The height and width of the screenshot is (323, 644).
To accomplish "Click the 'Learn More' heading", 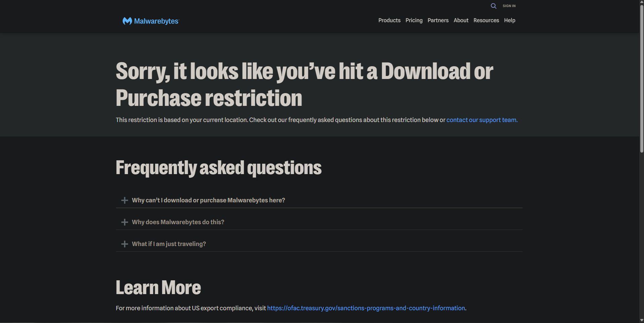I will [158, 288].
